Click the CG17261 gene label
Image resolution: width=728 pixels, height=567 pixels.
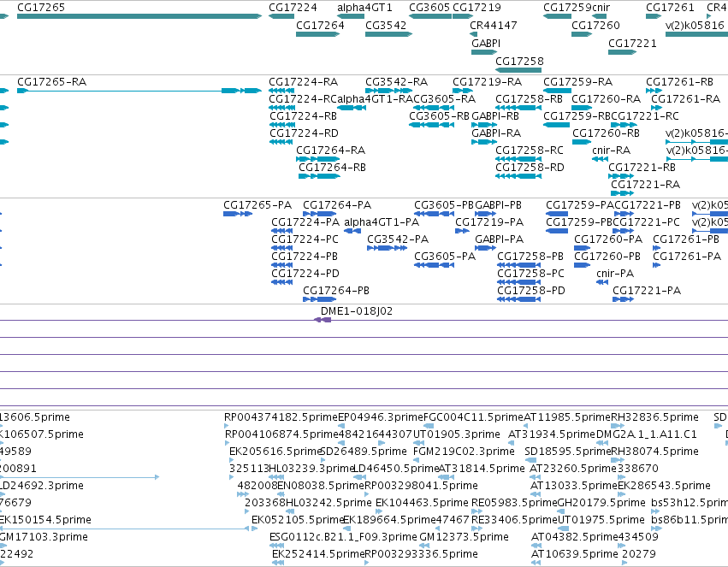tap(670, 8)
